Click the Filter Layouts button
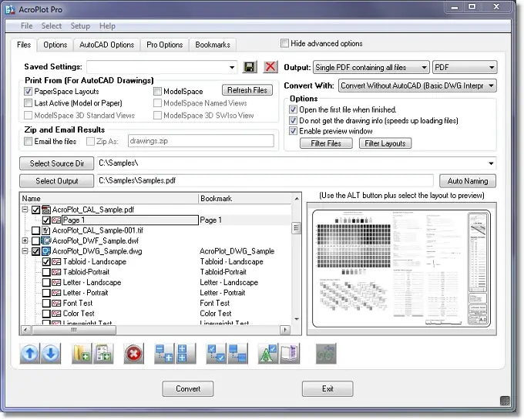The image size is (524, 420). click(385, 143)
